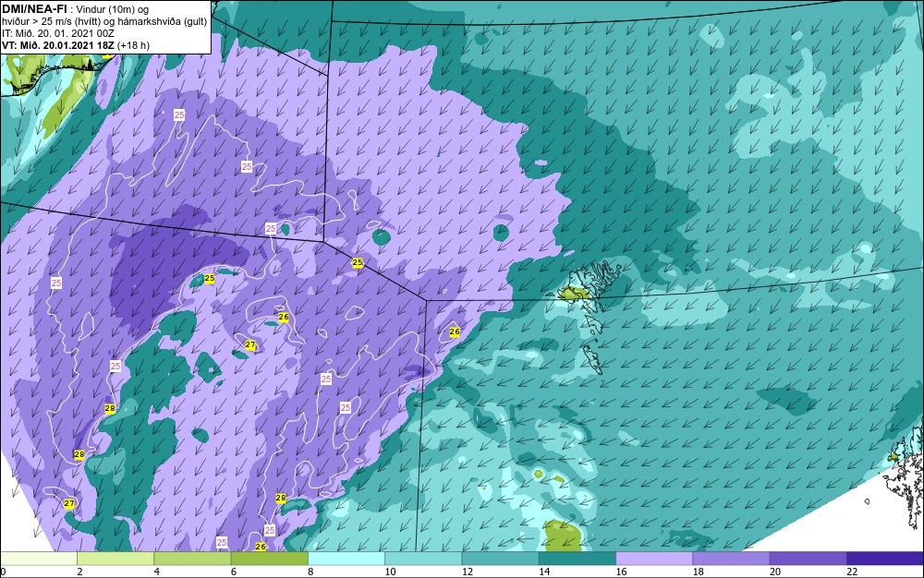Viewport: 924px width, 578px height.
Task: Choose the deep indigo above-22 m/s legend swatch
Action: tap(885, 558)
